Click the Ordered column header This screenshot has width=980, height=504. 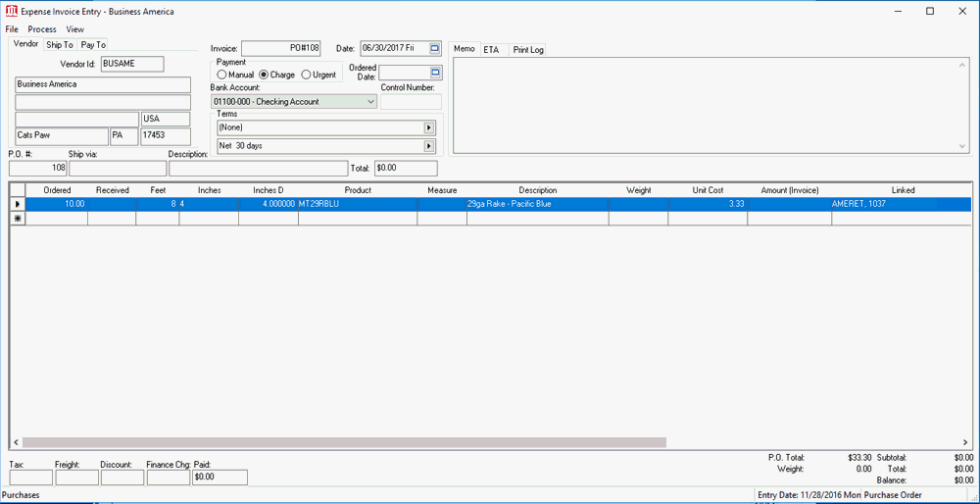coord(57,190)
